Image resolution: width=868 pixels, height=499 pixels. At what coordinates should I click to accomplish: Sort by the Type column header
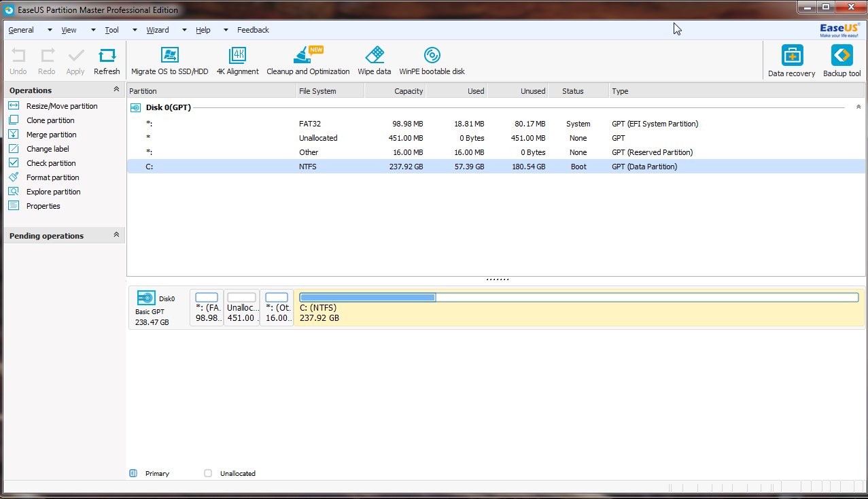click(737, 91)
